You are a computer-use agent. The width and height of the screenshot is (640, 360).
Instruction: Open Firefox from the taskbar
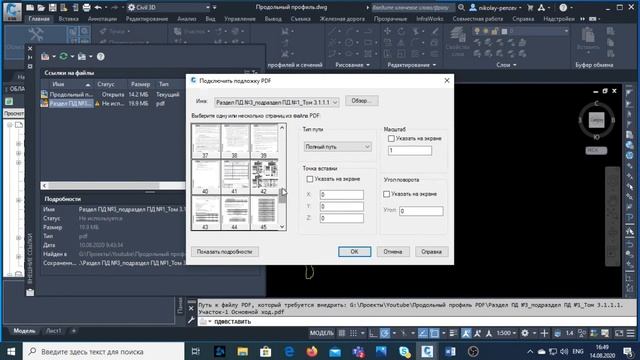coord(312,351)
